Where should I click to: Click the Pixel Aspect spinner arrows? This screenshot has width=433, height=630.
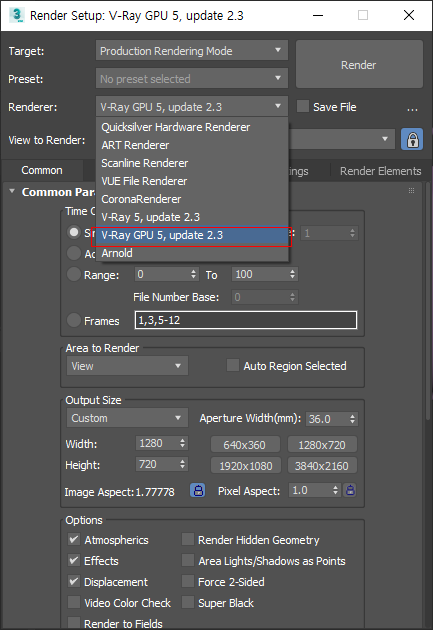(336, 490)
